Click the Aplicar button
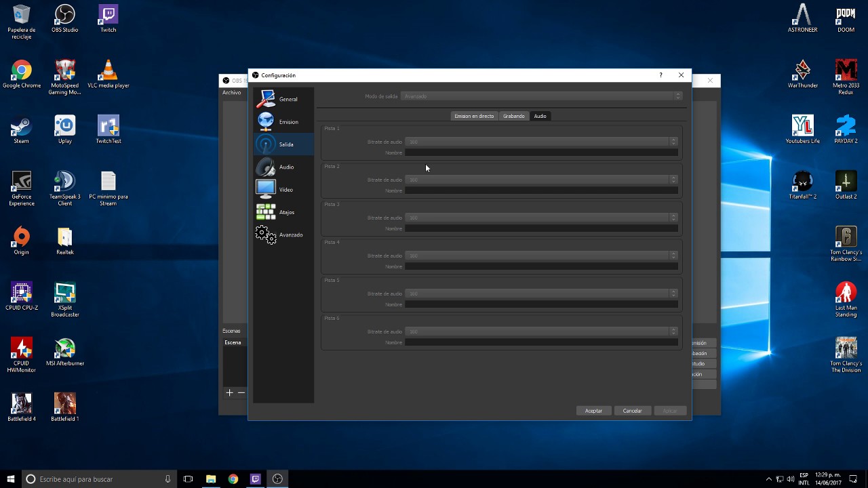Screen dimensions: 868x488 coord(670,411)
